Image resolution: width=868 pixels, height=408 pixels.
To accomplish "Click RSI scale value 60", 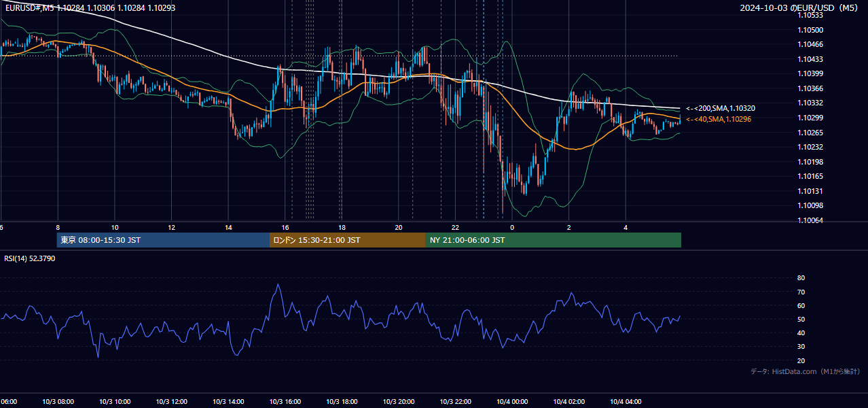I will click(x=801, y=305).
